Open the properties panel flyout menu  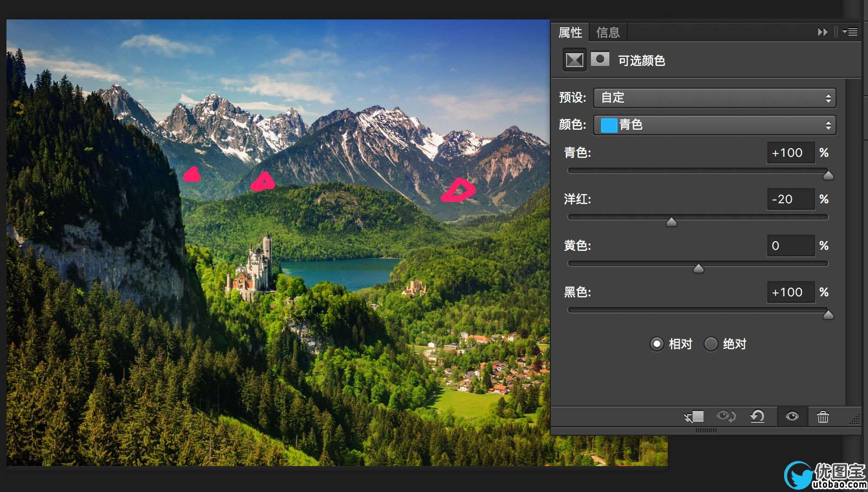coord(850,32)
